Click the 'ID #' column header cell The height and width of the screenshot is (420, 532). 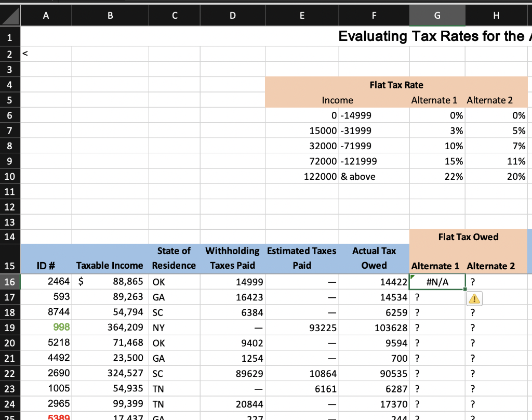click(46, 259)
